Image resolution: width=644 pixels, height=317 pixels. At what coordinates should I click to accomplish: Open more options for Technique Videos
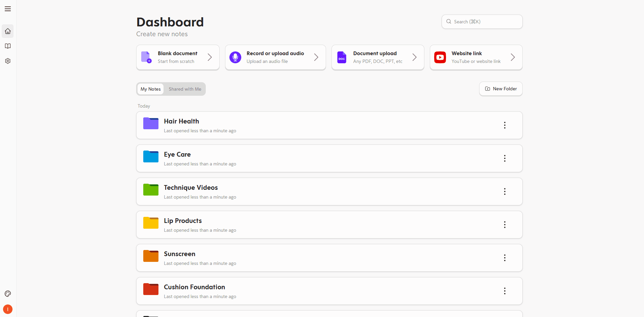click(x=505, y=191)
